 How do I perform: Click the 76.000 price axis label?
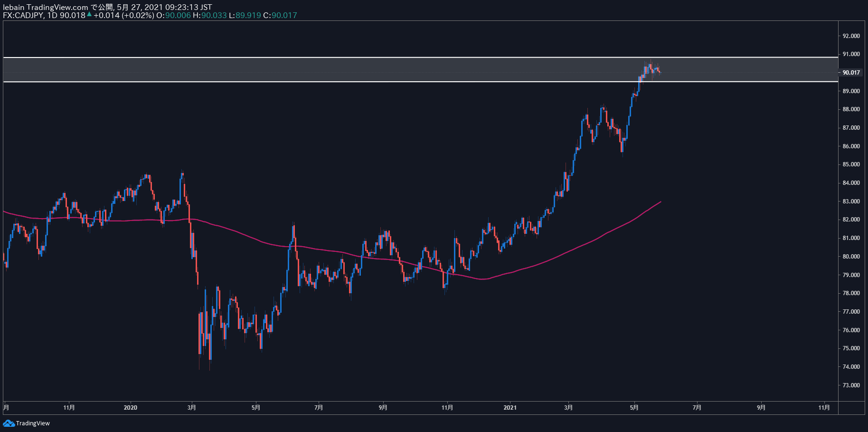click(851, 330)
